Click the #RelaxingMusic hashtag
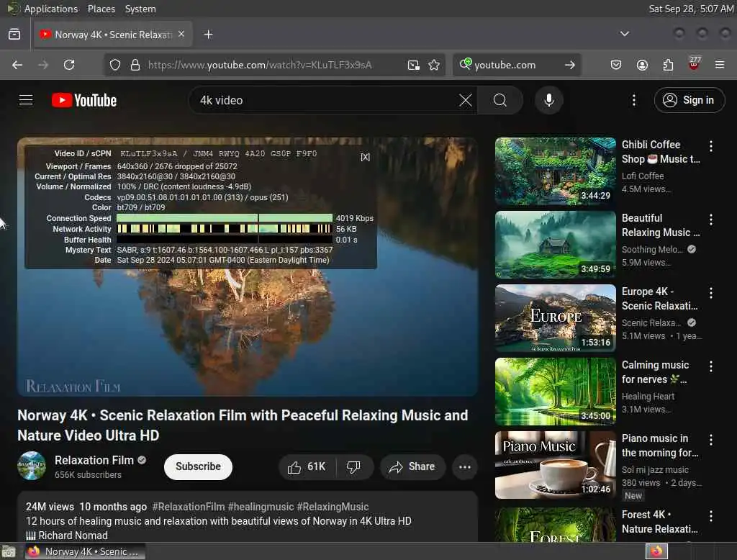 333,507
